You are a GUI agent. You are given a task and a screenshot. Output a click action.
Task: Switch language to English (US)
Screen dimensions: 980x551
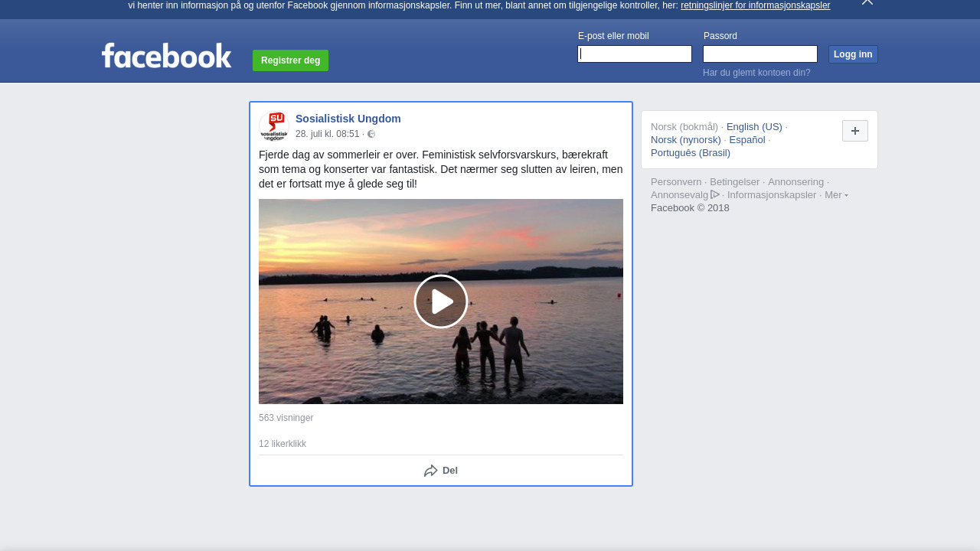coord(754,127)
